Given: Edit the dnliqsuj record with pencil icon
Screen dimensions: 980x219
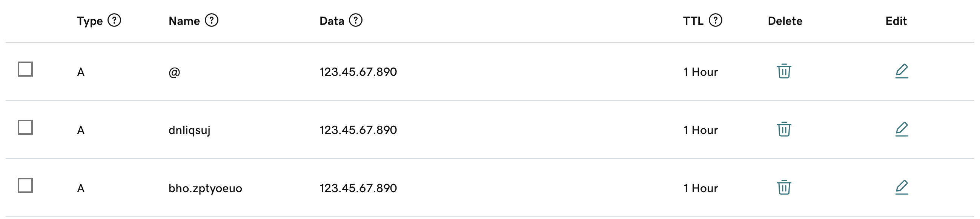Looking at the screenshot, I should pos(902,130).
